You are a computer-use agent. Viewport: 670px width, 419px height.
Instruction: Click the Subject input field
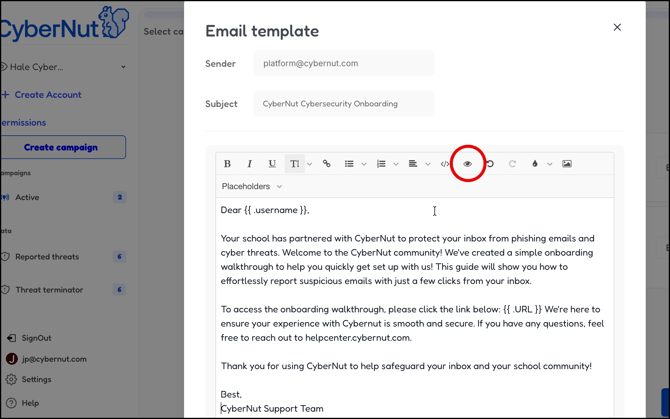click(x=343, y=104)
